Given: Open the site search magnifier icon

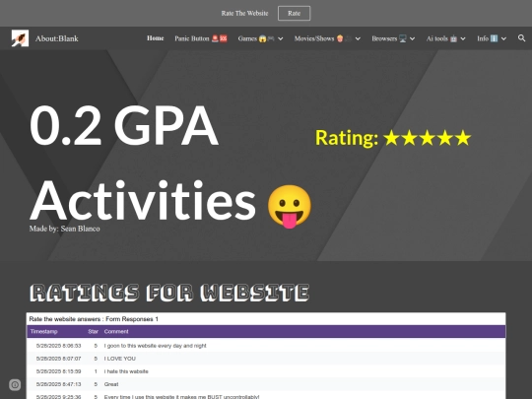Looking at the screenshot, I should (x=521, y=38).
